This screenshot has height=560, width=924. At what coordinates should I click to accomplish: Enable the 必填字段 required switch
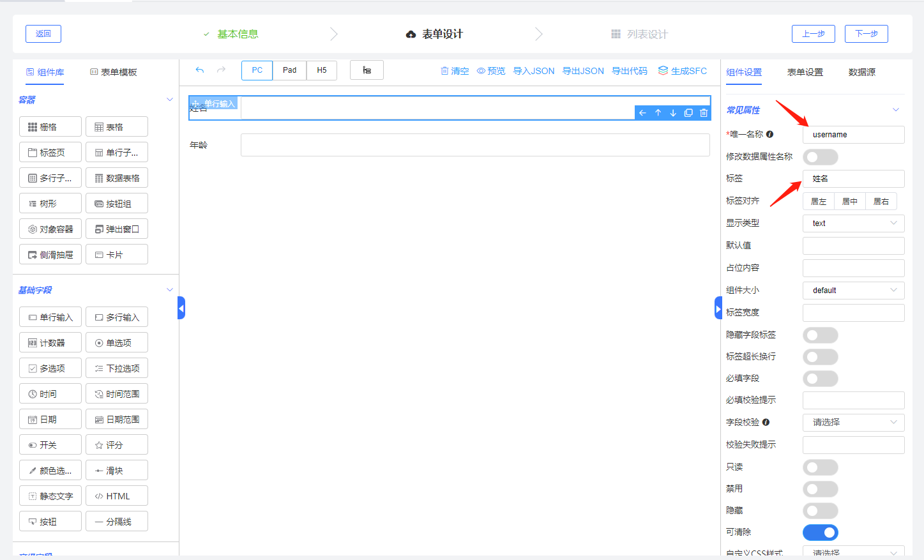click(x=820, y=379)
